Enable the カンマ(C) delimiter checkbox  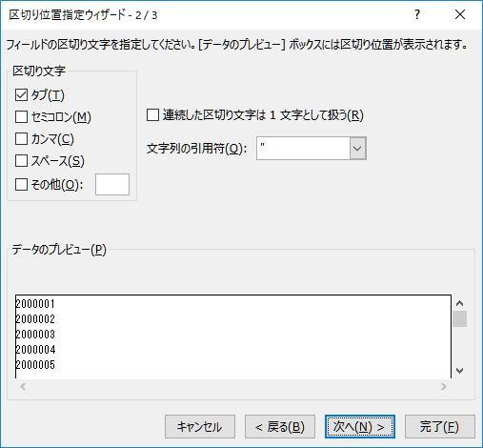(x=21, y=139)
